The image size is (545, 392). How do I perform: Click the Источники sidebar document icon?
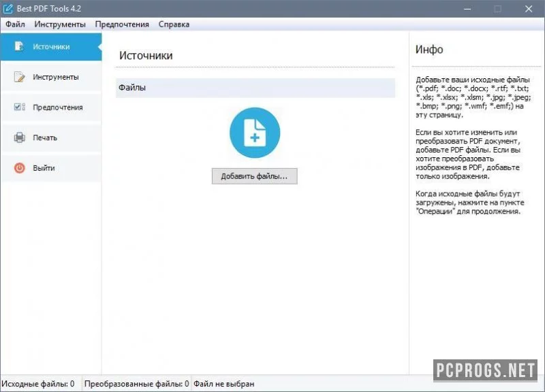pyautogui.click(x=19, y=46)
